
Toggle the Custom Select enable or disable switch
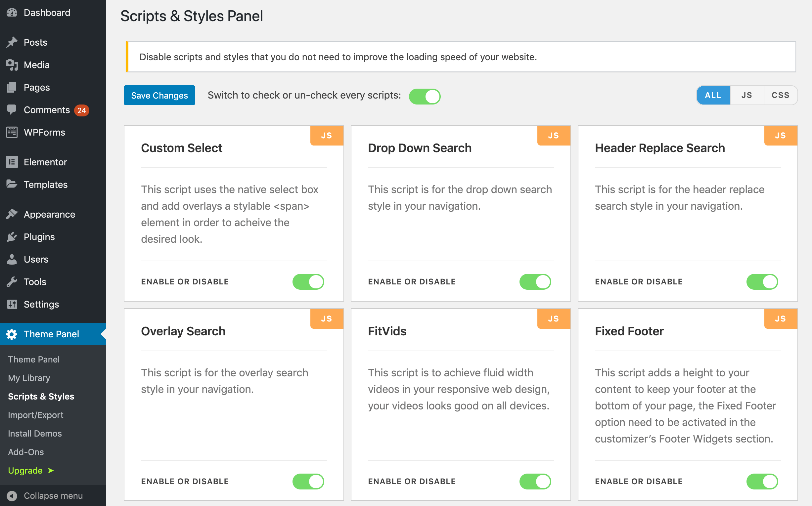tap(308, 281)
